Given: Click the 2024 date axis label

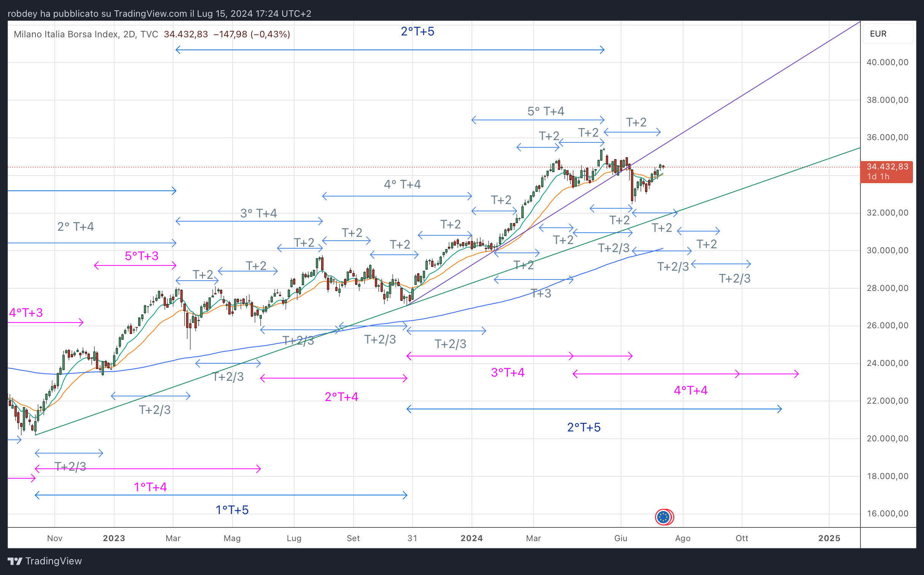Looking at the screenshot, I should tap(472, 538).
